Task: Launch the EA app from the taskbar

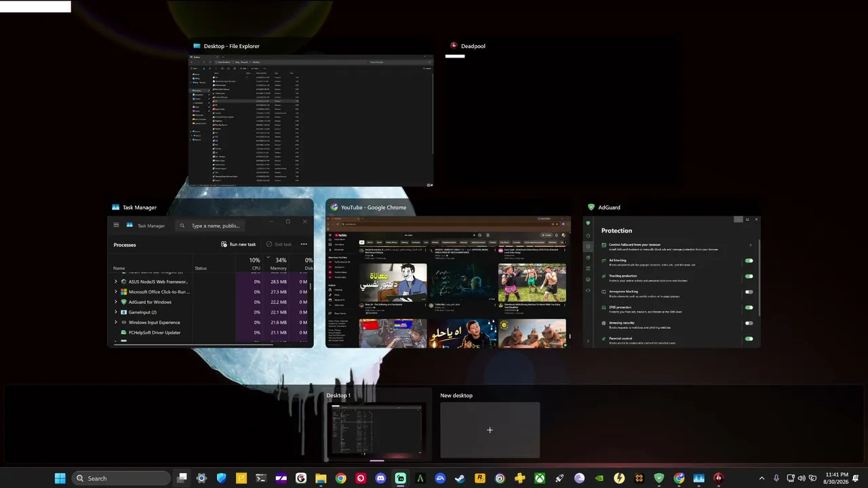Action: [x=440, y=479]
